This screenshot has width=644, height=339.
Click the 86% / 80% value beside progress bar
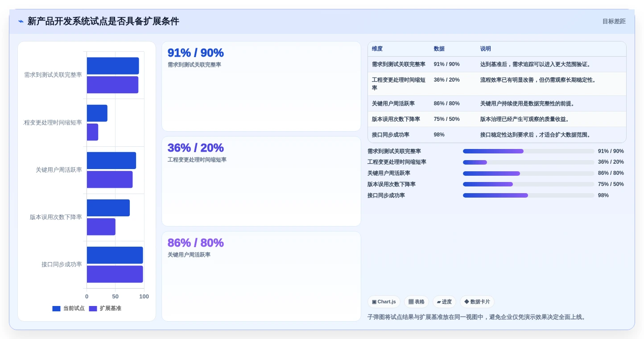click(x=611, y=174)
